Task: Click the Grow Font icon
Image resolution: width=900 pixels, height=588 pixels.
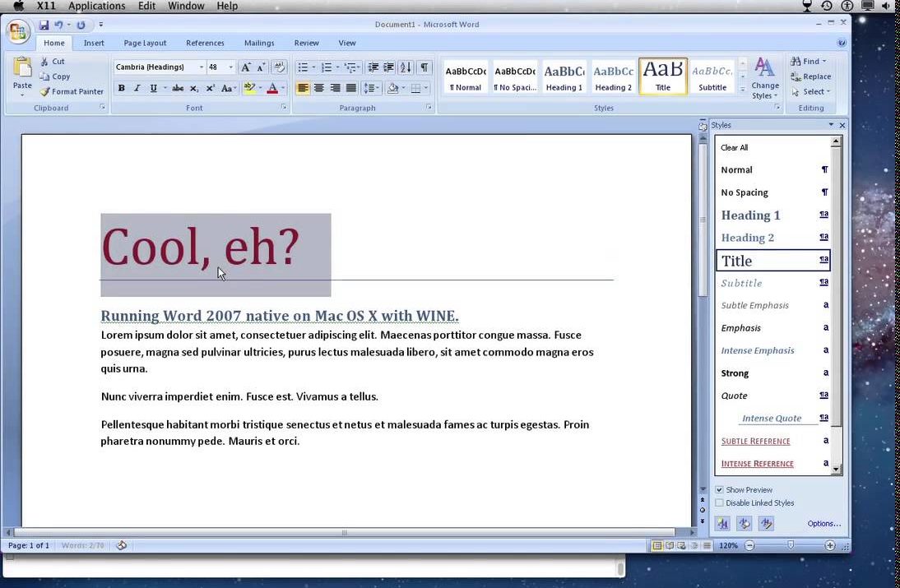Action: click(246, 67)
